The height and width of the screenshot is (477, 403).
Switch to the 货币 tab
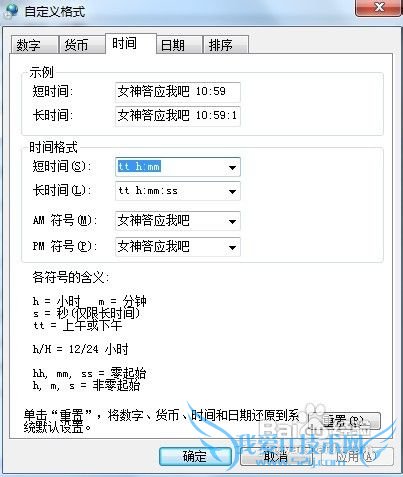pyautogui.click(x=82, y=45)
